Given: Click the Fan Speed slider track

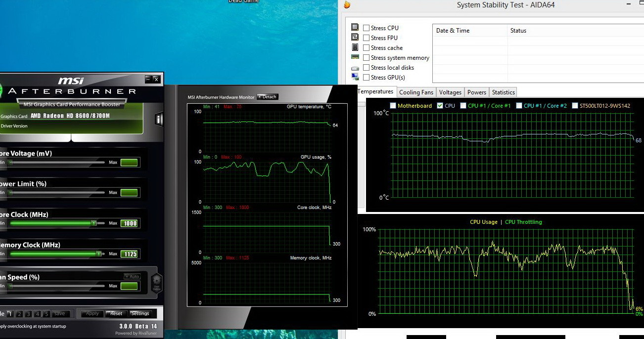Looking at the screenshot, I should click(x=56, y=286).
